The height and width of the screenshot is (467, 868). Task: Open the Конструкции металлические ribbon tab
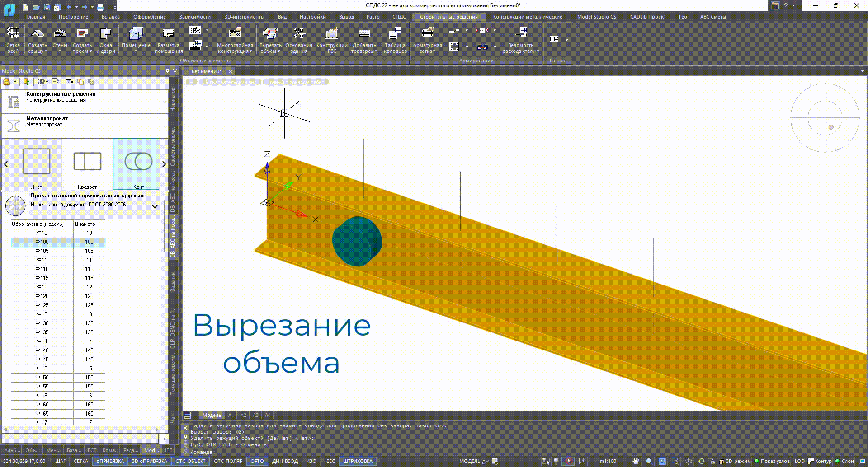528,17
